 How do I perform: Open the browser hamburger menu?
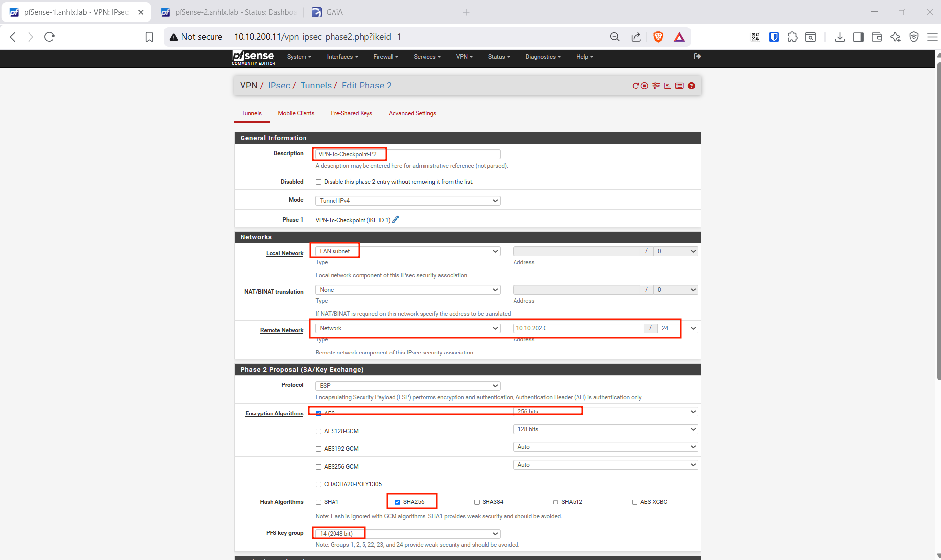click(x=932, y=37)
